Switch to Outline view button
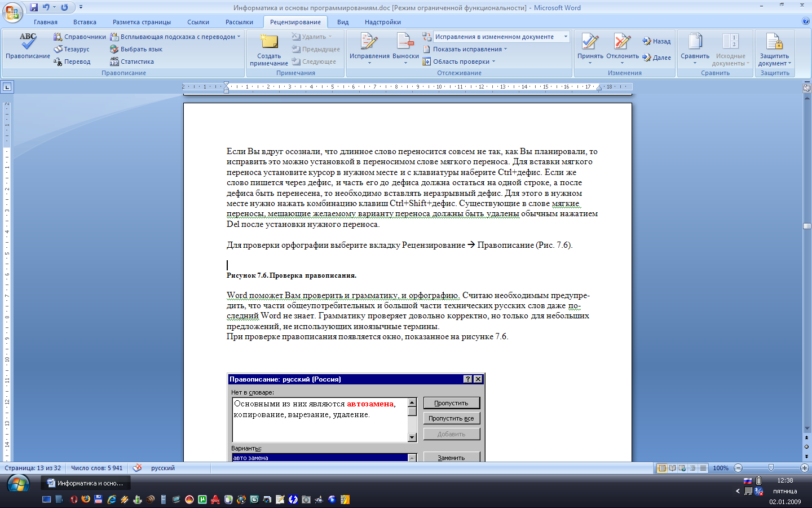The image size is (812, 508). coord(693,468)
